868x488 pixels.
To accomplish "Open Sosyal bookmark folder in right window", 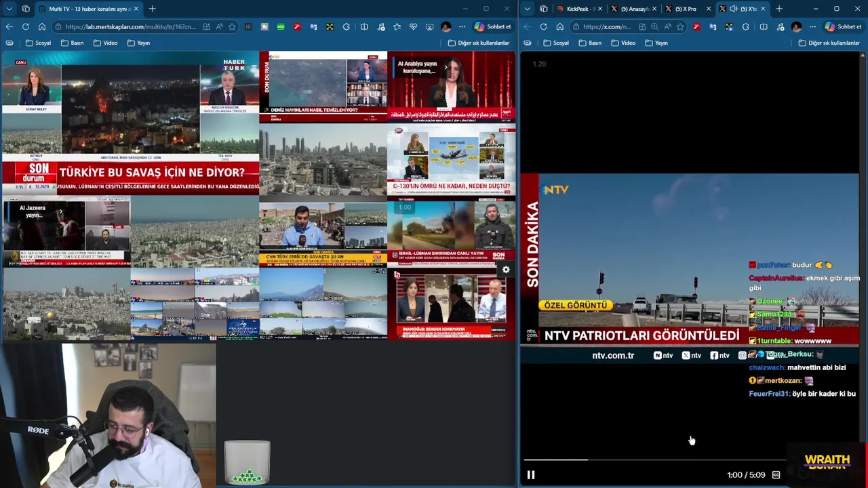I will [556, 43].
